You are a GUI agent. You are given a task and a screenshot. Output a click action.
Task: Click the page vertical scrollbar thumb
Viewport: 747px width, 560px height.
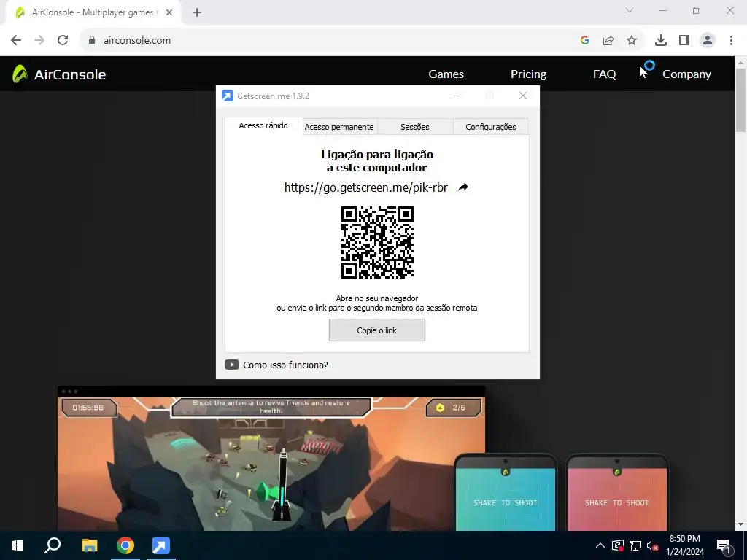741,100
